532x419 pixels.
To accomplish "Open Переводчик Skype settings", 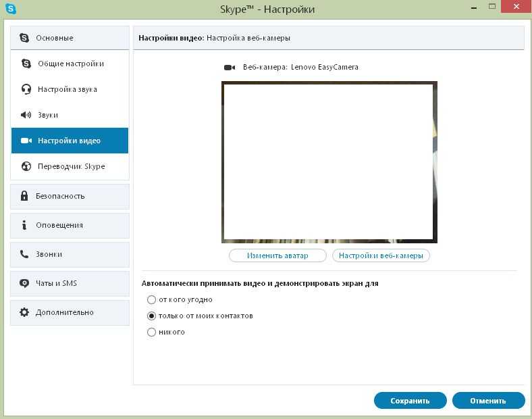I will point(70,166).
